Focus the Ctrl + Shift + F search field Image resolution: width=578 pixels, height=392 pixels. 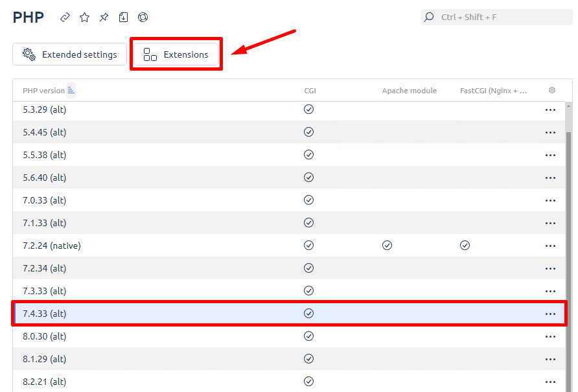point(496,17)
